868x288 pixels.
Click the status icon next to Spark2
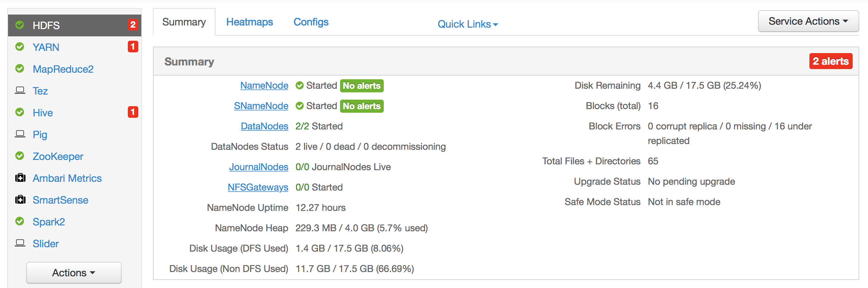pos(20,221)
